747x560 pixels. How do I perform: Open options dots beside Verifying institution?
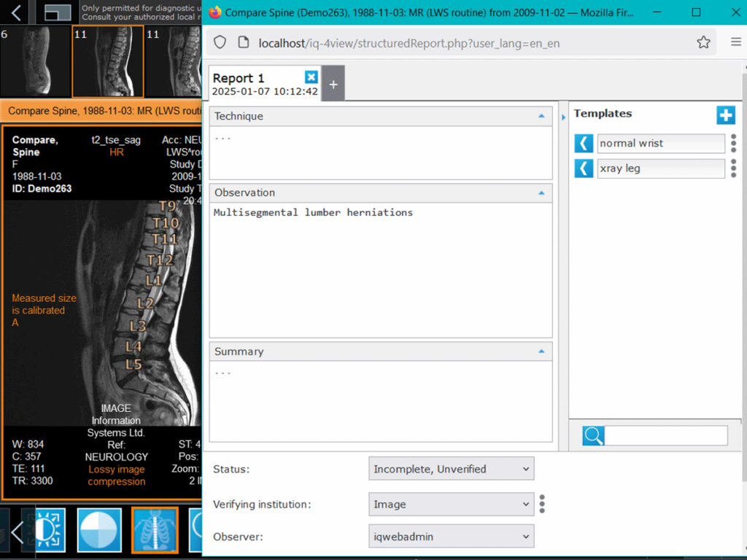542,504
